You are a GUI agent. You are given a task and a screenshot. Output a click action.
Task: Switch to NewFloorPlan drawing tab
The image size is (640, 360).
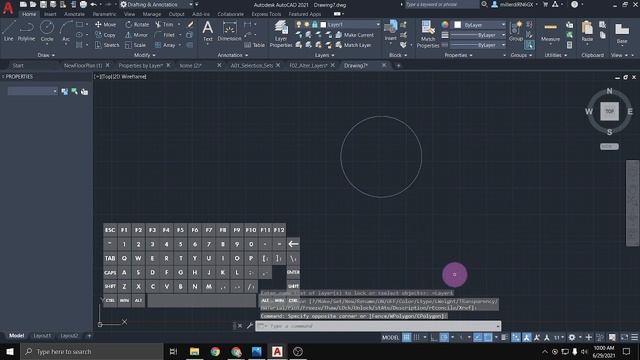[x=83, y=65]
